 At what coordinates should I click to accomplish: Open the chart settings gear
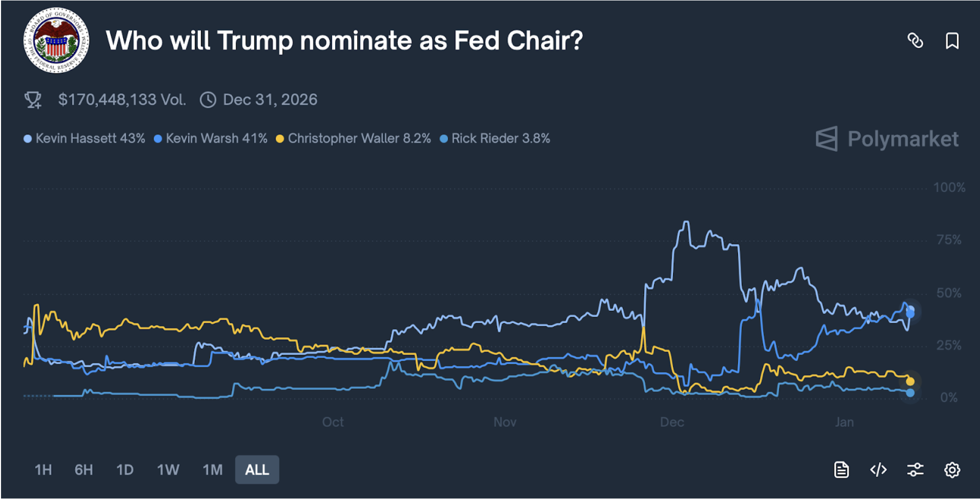pos(952,469)
